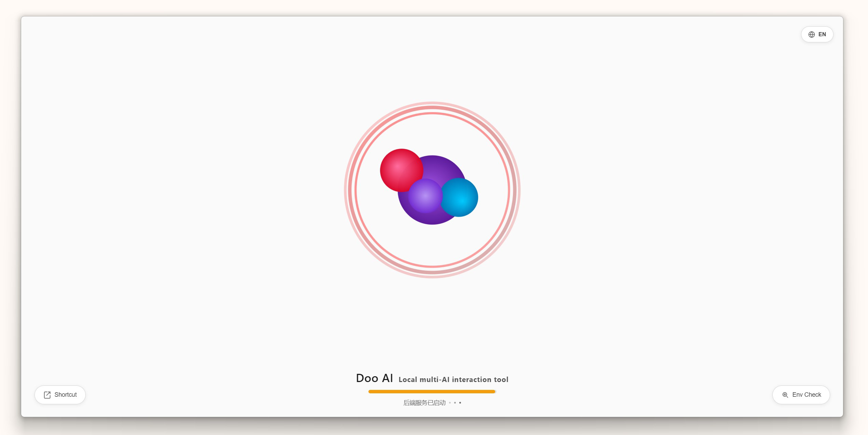868x435 pixels.
Task: Click the Doo AI colorful sphere logo
Action: (x=429, y=187)
